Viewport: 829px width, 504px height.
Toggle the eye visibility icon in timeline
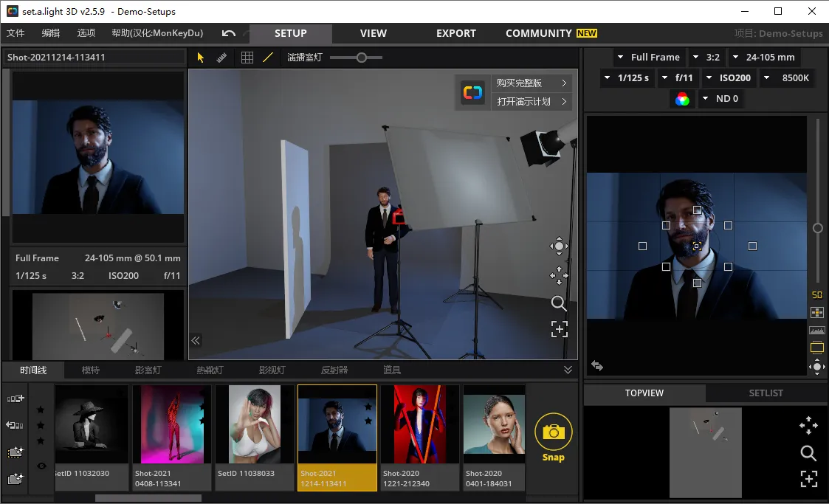pos(41,466)
